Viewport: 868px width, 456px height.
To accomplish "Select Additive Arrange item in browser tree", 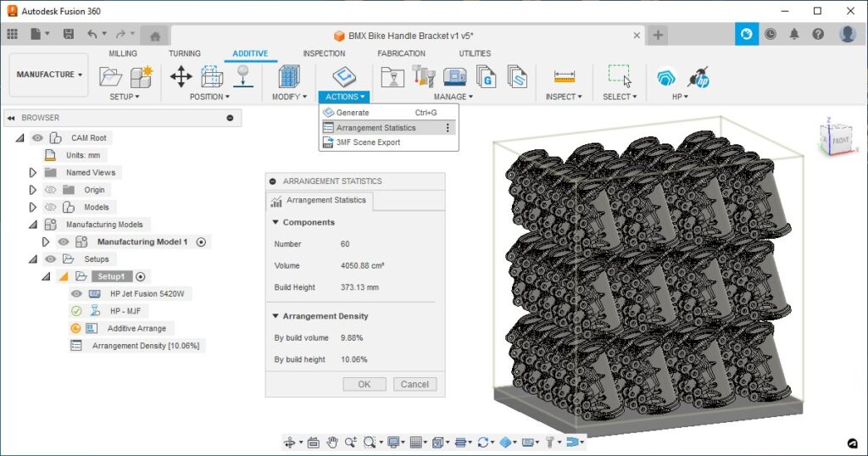I will tap(136, 328).
